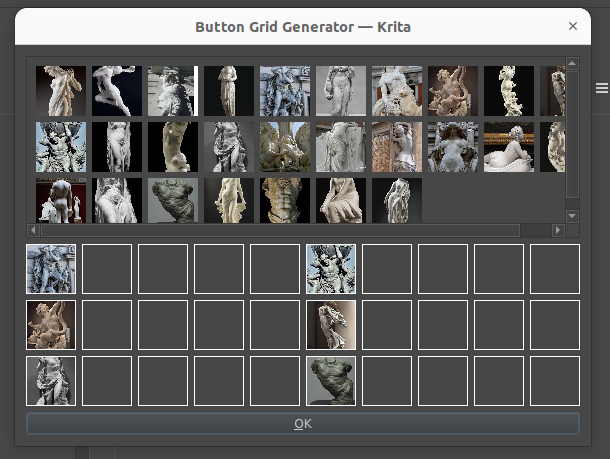Select the frontal female bust with ornaments thumbnail
This screenshot has height=459, width=610.
point(453,147)
